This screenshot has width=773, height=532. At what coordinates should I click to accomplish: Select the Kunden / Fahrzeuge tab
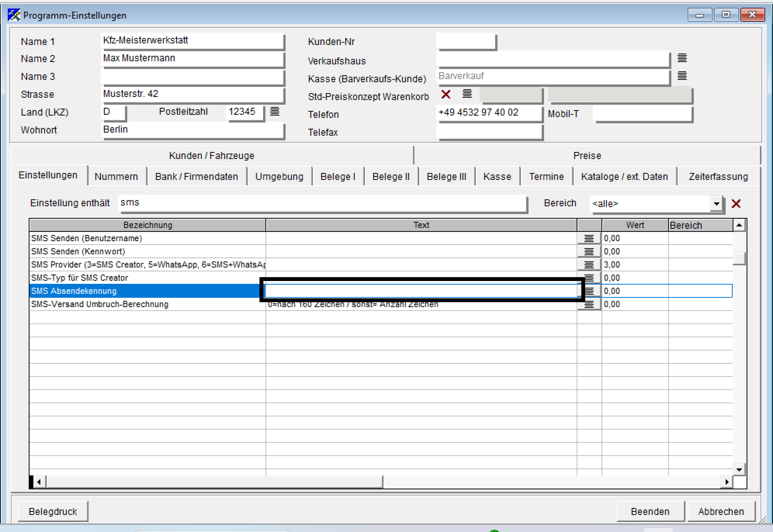pyautogui.click(x=212, y=156)
